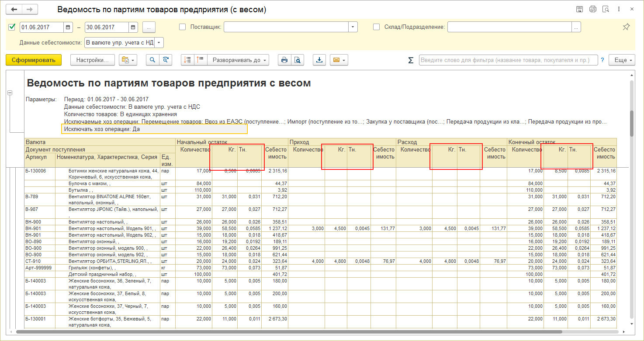Click the Склад/Подразделение ellipsis select button
The image size is (644, 341).
tap(577, 27)
